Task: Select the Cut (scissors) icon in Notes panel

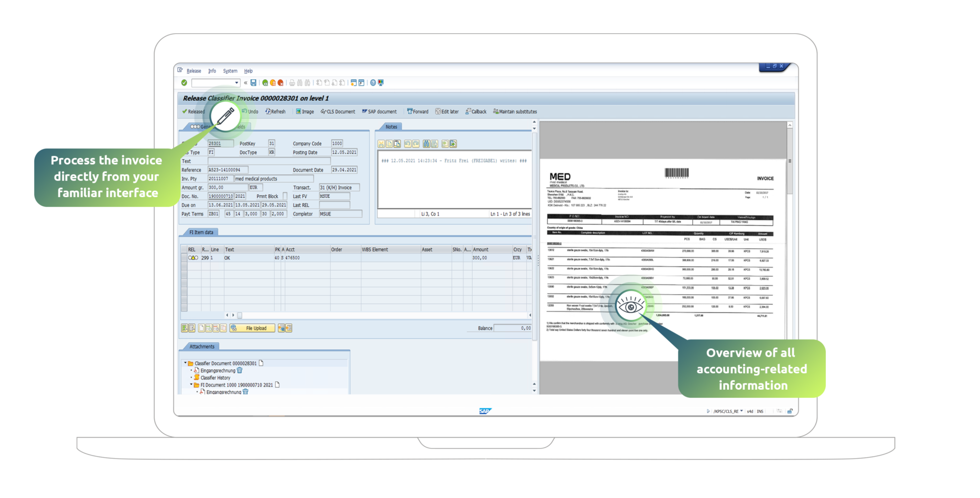Action: pyautogui.click(x=381, y=144)
